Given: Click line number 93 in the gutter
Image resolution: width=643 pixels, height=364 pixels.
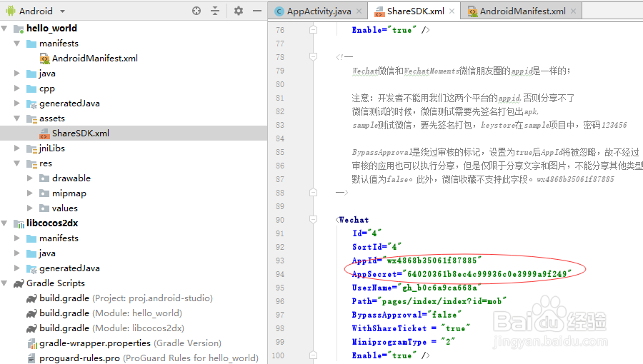Looking at the screenshot, I should tap(280, 261).
